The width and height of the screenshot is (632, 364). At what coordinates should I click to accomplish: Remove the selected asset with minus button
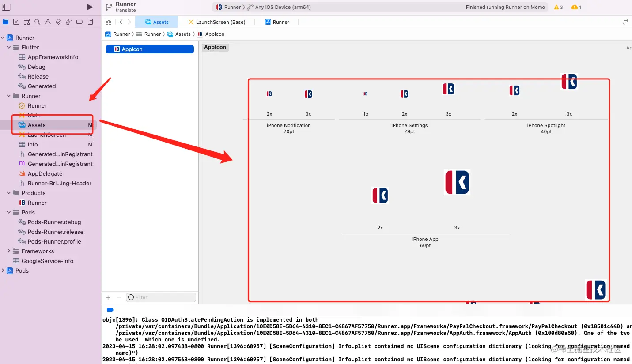click(118, 298)
